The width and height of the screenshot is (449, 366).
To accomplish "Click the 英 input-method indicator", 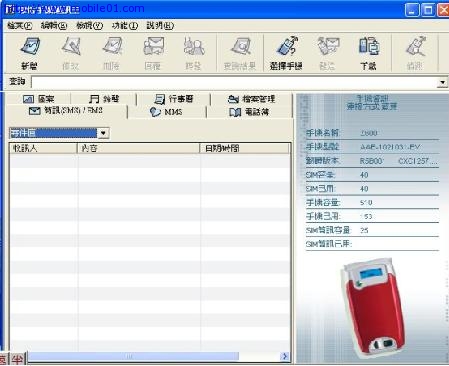I will tap(3, 359).
